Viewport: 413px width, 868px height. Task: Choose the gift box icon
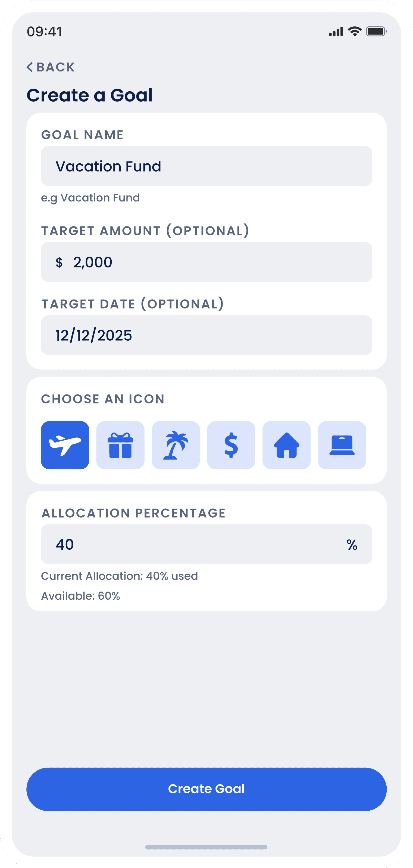120,445
